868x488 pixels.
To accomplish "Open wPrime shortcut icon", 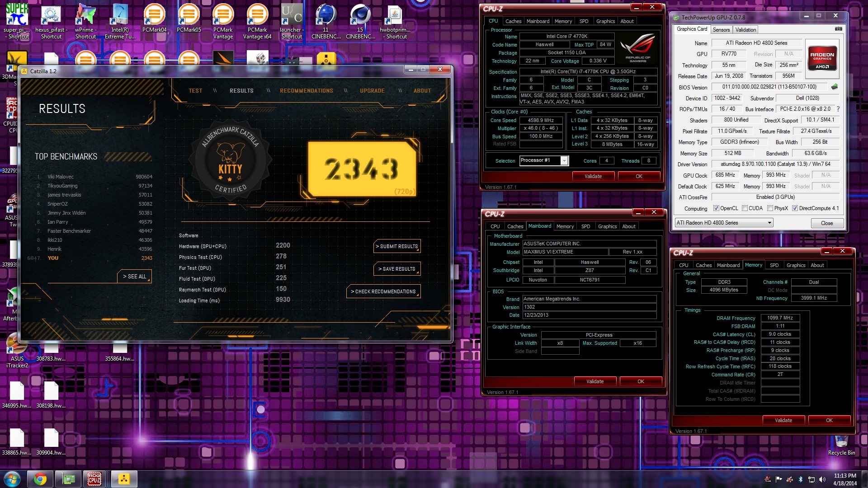I will [85, 21].
